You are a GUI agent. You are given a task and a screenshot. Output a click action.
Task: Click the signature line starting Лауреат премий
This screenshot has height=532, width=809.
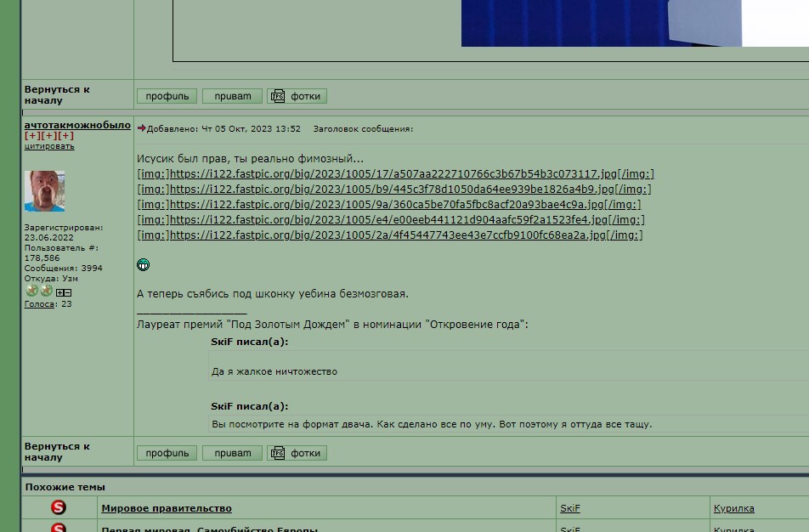point(333,325)
